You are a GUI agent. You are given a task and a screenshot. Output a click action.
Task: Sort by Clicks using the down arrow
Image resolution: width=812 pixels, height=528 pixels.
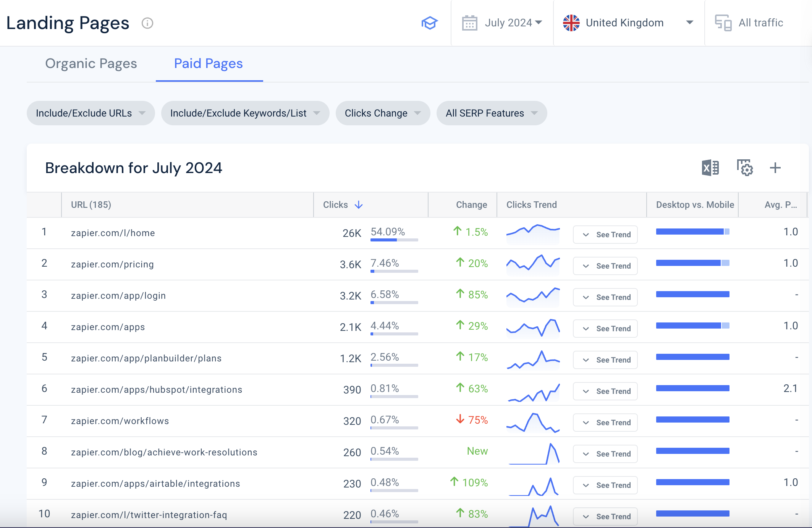point(359,205)
